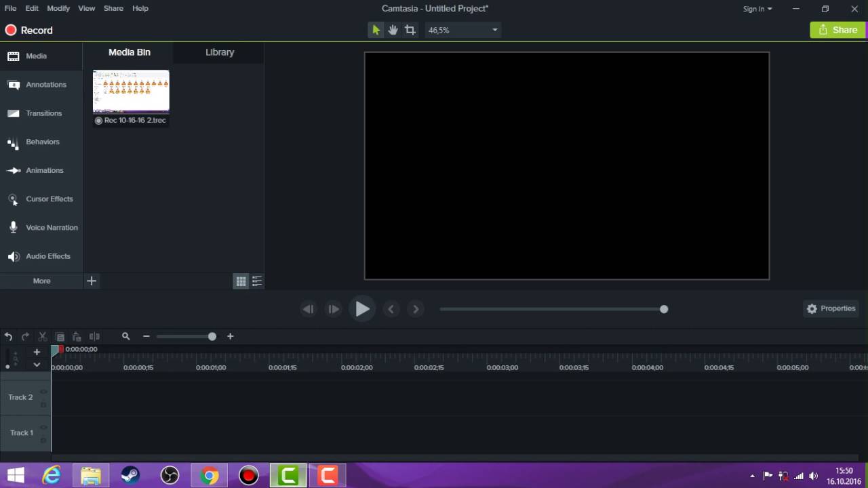868x488 pixels.
Task: Toggle visibility of Track 1
Action: [43, 427]
